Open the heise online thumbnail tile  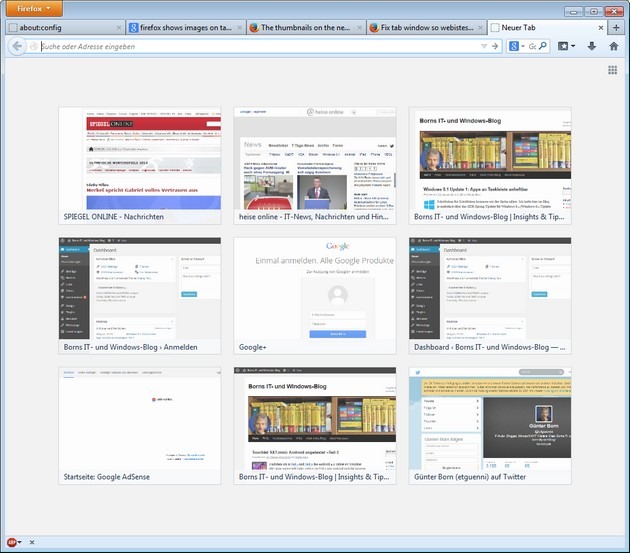315,165
